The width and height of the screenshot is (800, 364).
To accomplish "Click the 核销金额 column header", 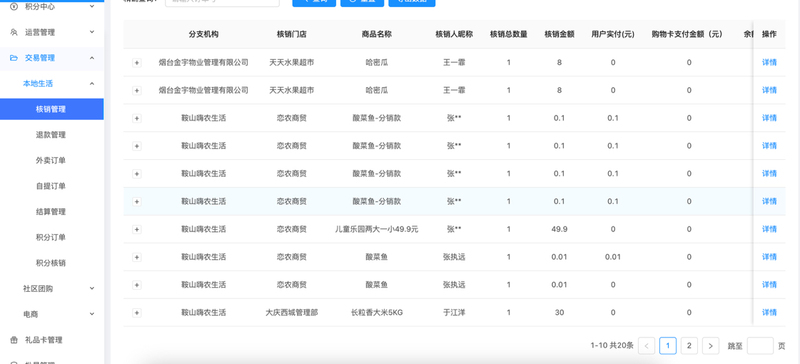I will [x=560, y=34].
